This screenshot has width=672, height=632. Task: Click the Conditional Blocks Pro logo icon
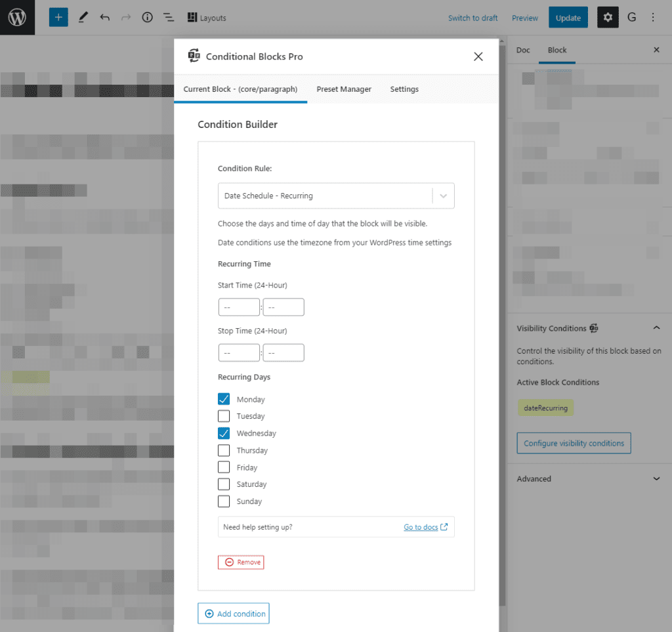pos(194,56)
